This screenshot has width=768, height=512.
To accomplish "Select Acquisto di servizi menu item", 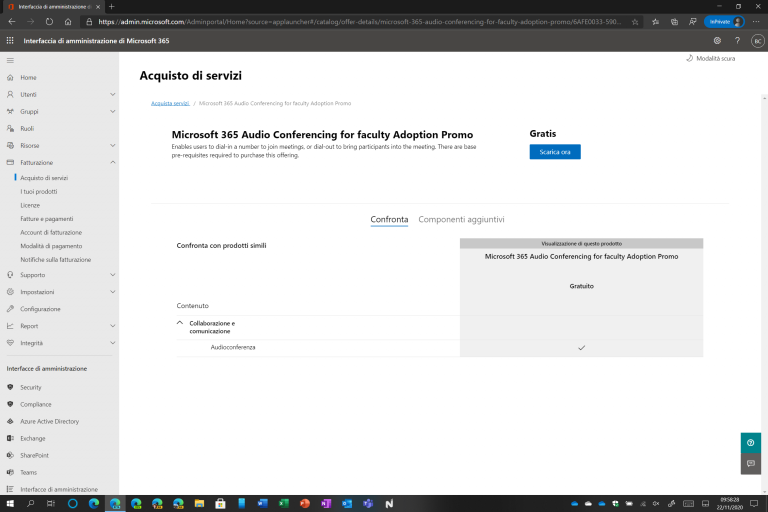I will [x=44, y=178].
